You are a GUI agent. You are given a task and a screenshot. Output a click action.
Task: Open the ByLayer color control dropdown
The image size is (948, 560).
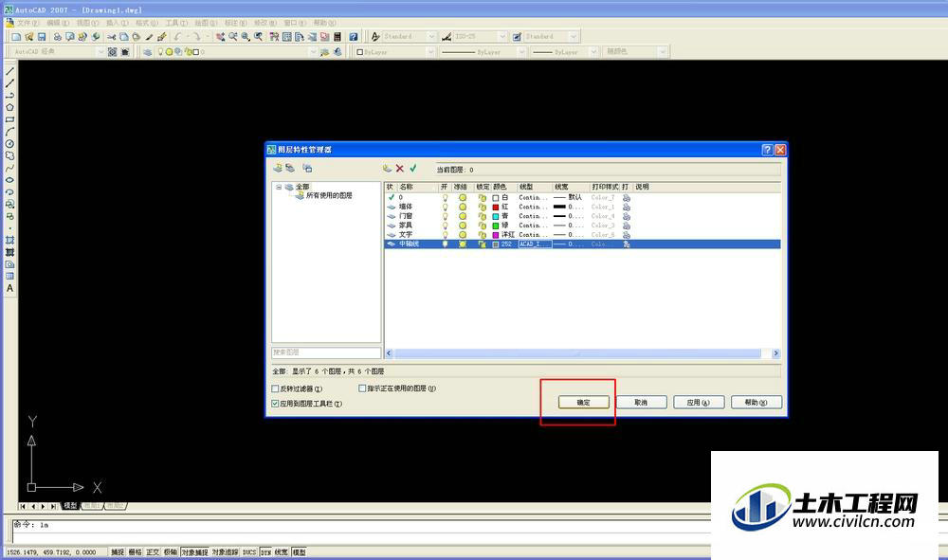(431, 52)
